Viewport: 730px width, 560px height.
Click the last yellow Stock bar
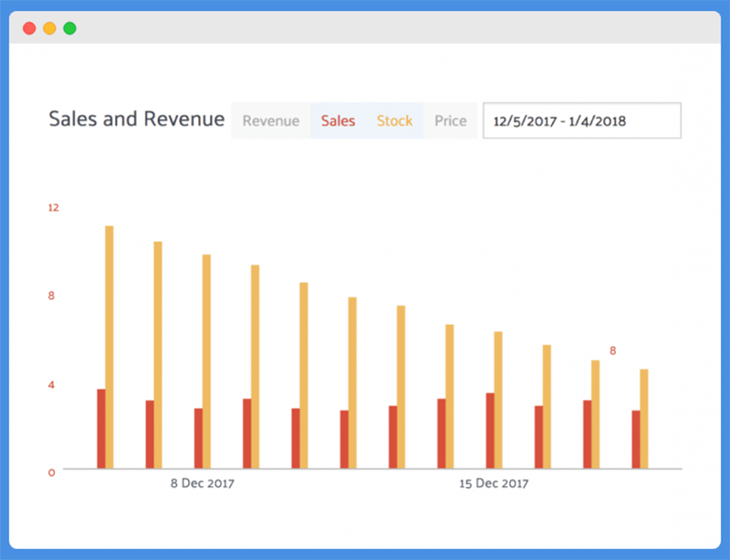644,419
